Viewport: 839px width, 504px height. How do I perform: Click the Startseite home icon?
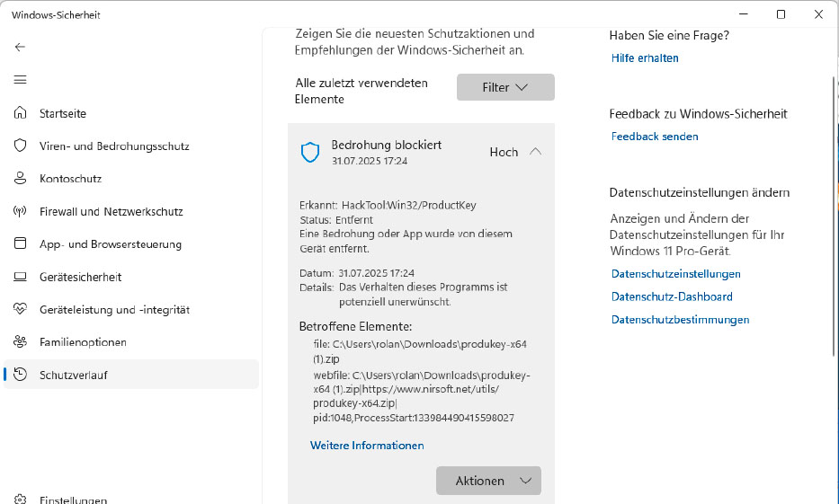(x=20, y=113)
